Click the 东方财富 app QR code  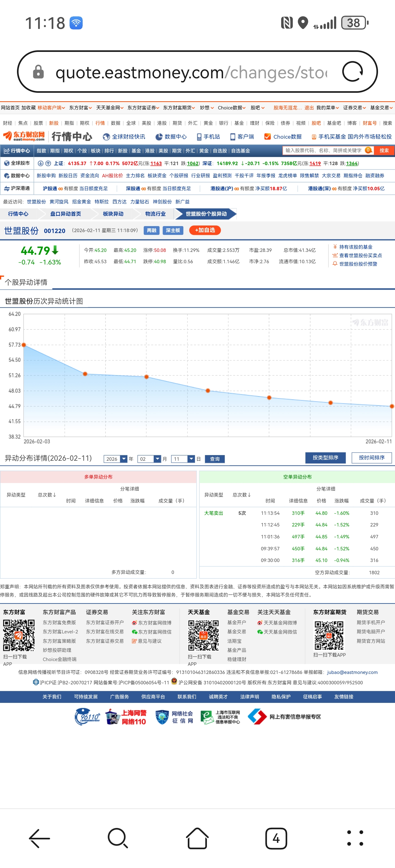(x=19, y=635)
